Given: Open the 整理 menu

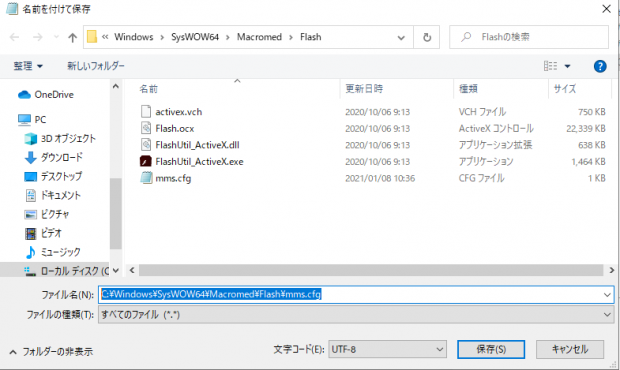Looking at the screenshot, I should [28, 66].
